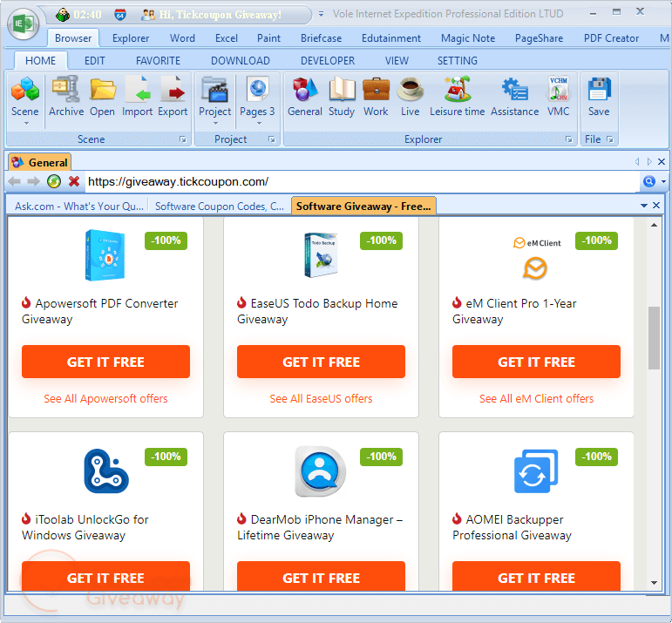Screen dimensions: 672x623
Task: Click the eM Client logo image
Action: [x=537, y=259]
